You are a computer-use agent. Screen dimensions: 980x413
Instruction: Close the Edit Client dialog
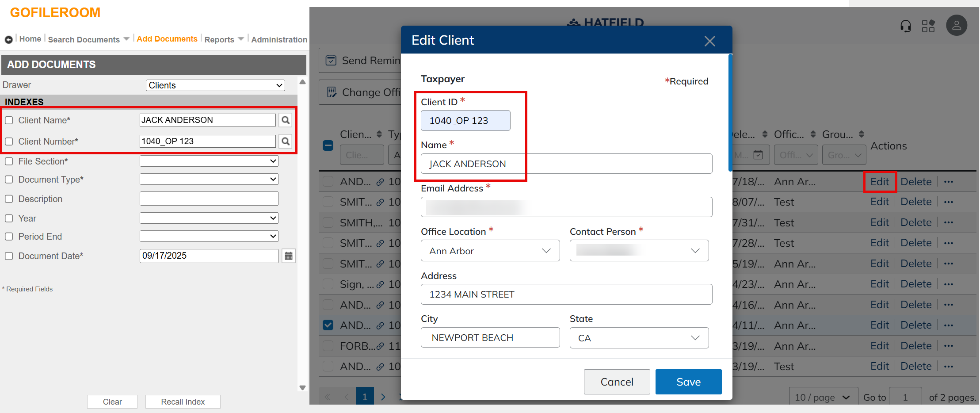pyautogui.click(x=709, y=41)
